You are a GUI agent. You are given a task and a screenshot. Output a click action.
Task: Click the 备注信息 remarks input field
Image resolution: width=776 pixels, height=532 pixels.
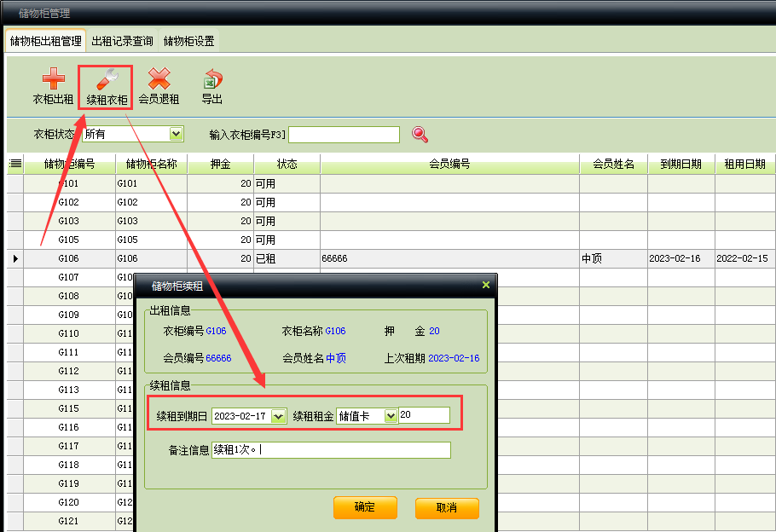pyautogui.click(x=331, y=450)
